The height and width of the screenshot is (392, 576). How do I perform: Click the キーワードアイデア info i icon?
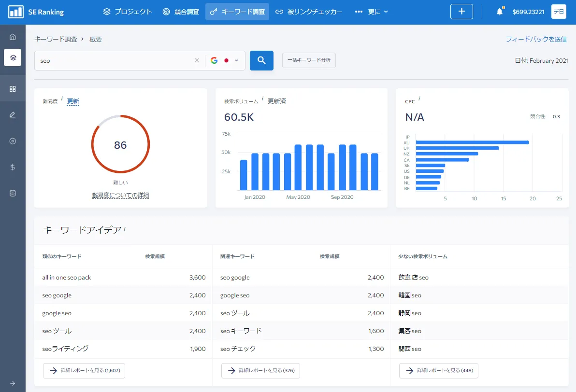125,229
